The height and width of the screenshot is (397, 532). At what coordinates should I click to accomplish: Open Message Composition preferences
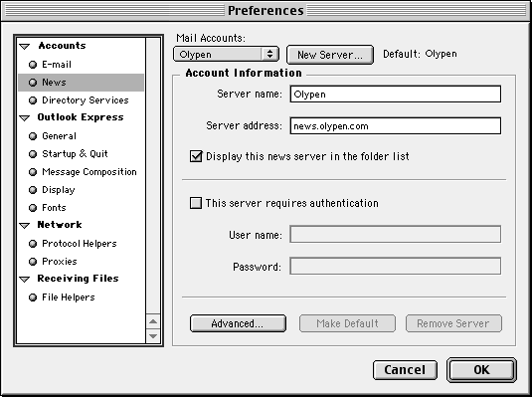82,172
